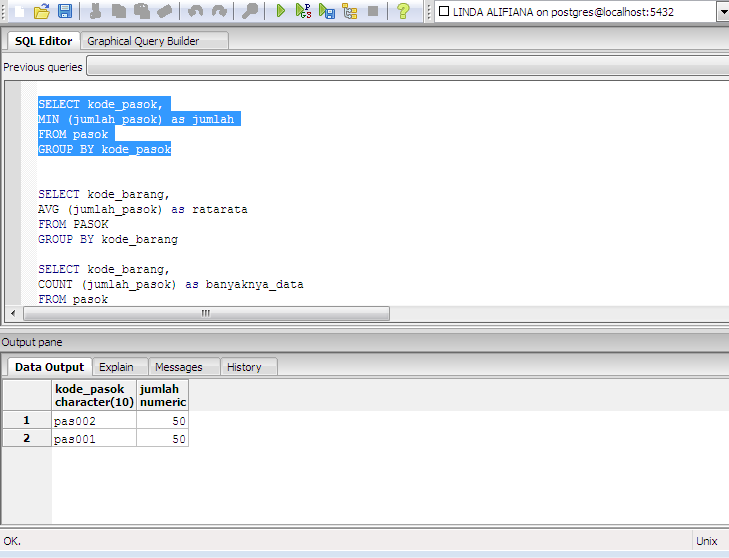This screenshot has width=729, height=558.
Task: Click the Undo arrow icon
Action: 196,11
